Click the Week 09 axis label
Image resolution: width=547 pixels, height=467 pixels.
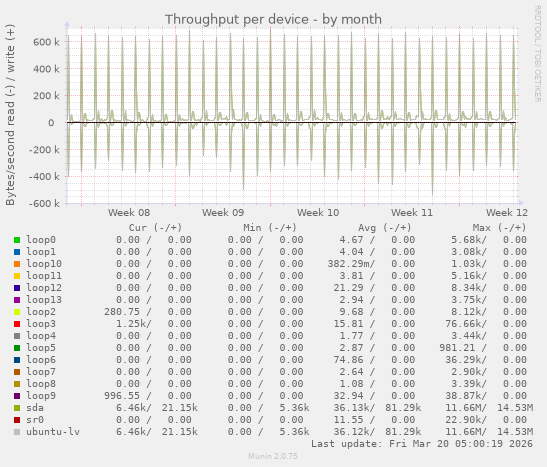(223, 213)
